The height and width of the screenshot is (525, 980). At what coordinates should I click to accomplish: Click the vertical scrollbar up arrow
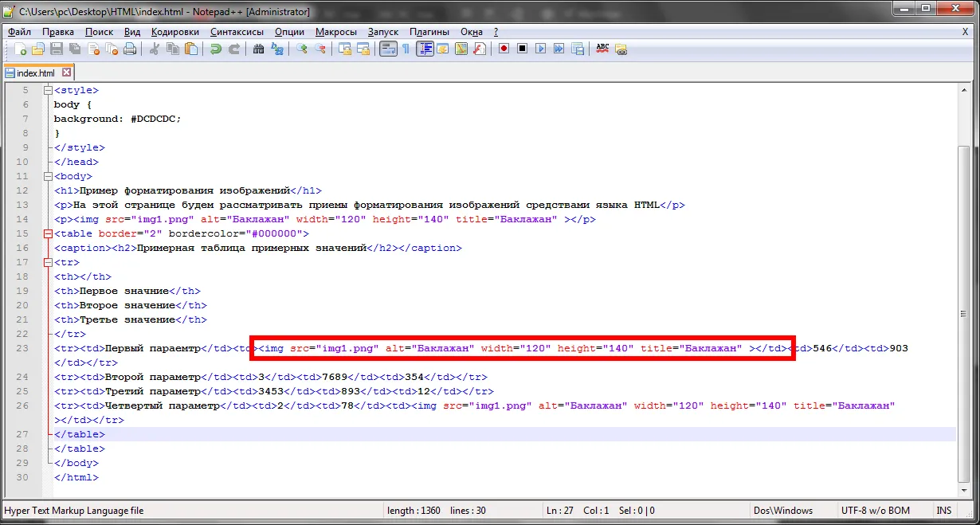point(964,89)
